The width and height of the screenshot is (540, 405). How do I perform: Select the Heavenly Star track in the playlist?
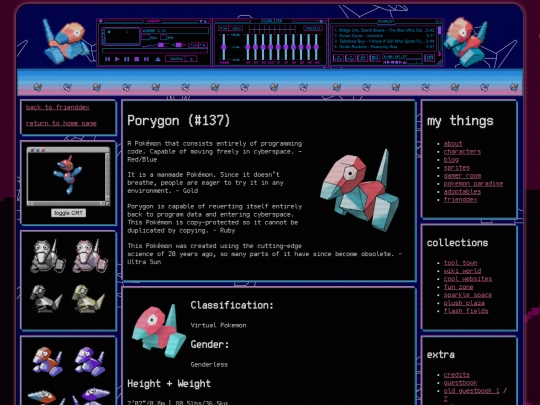pyautogui.click(x=384, y=46)
